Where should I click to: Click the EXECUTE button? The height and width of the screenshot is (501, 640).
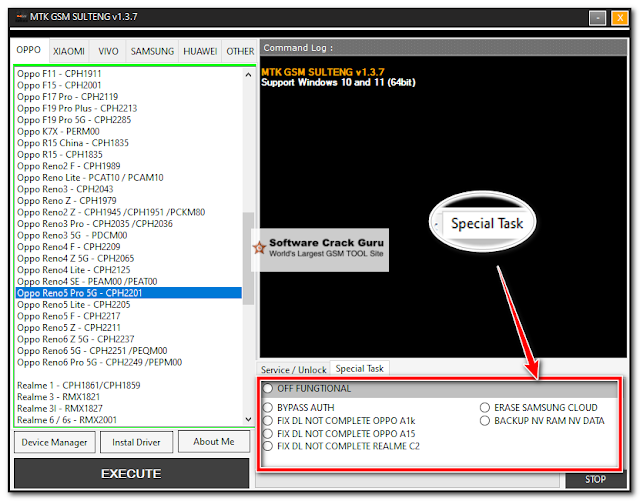pos(131,473)
